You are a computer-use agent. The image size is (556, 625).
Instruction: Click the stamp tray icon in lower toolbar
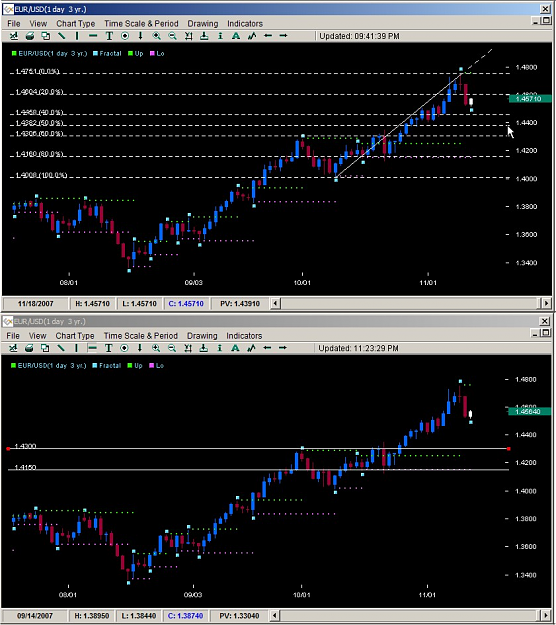click(203, 348)
